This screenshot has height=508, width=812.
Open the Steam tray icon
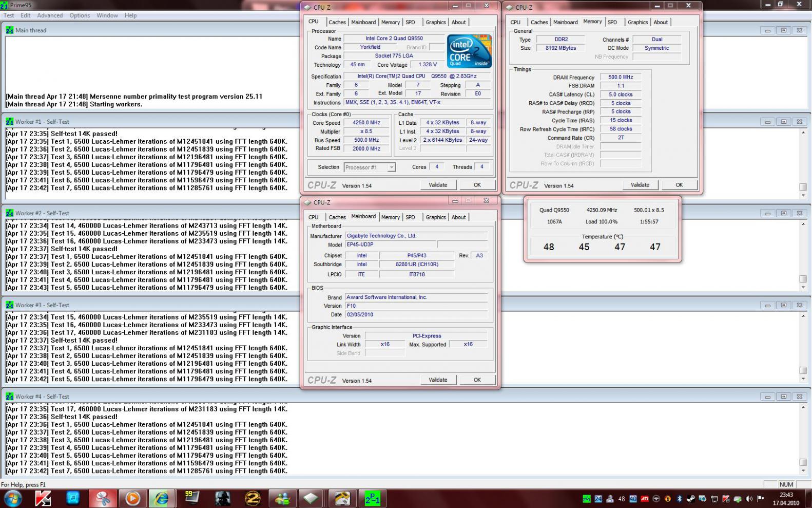click(690, 499)
